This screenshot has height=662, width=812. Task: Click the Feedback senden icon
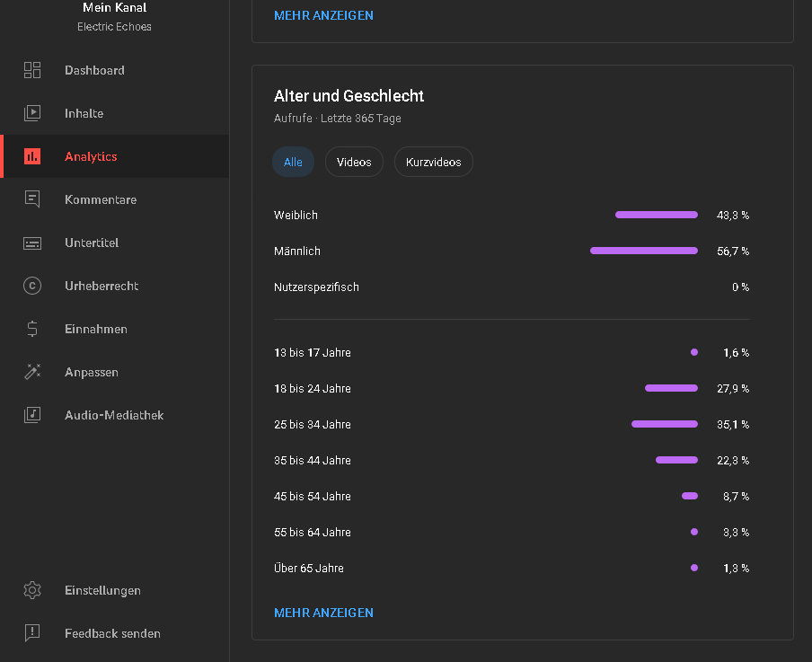click(x=32, y=633)
